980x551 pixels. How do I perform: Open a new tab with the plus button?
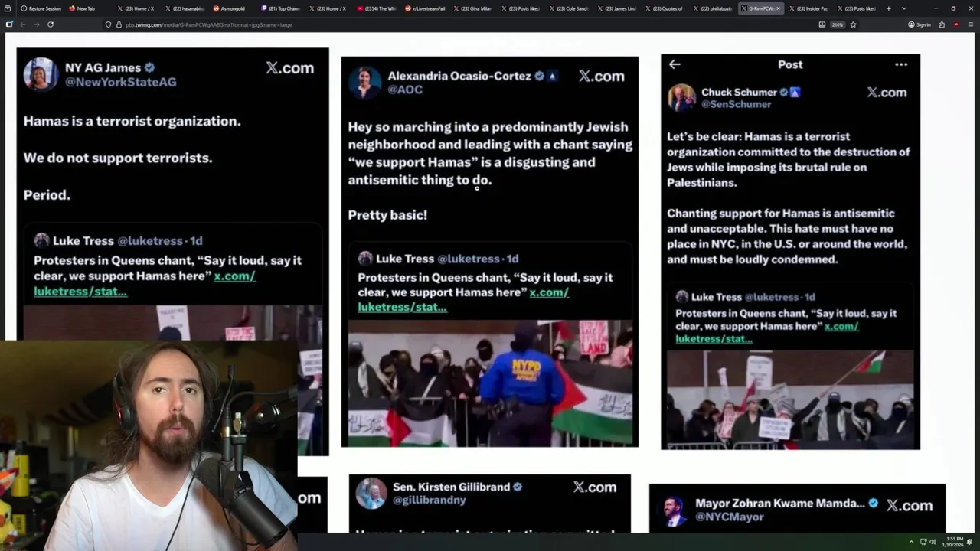point(888,8)
